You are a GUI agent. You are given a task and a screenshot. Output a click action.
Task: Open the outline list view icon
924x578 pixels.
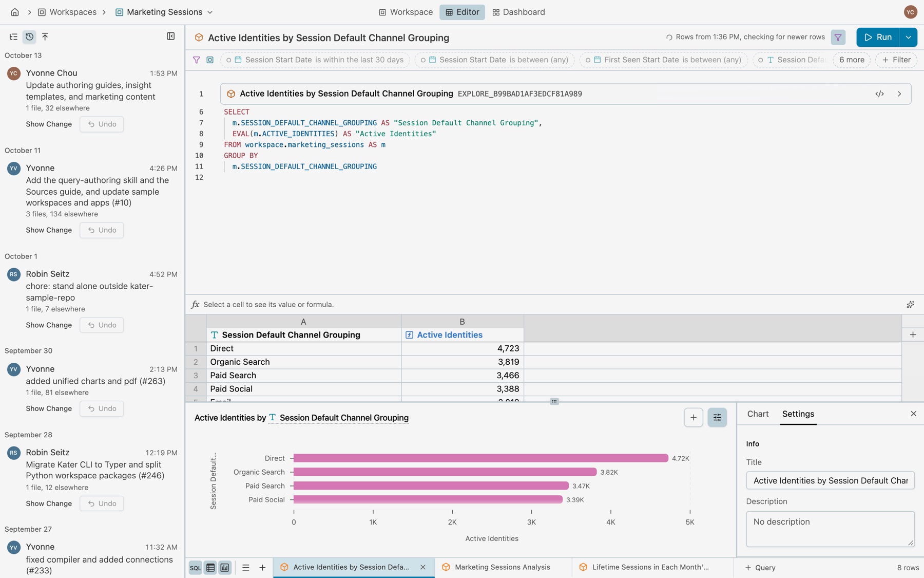tap(13, 36)
